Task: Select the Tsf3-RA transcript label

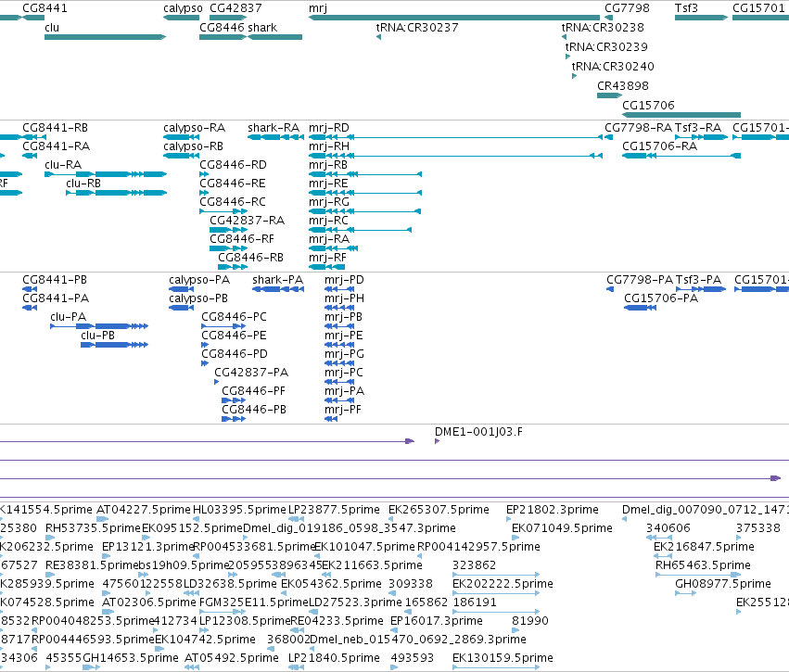Action: pyautogui.click(x=698, y=128)
